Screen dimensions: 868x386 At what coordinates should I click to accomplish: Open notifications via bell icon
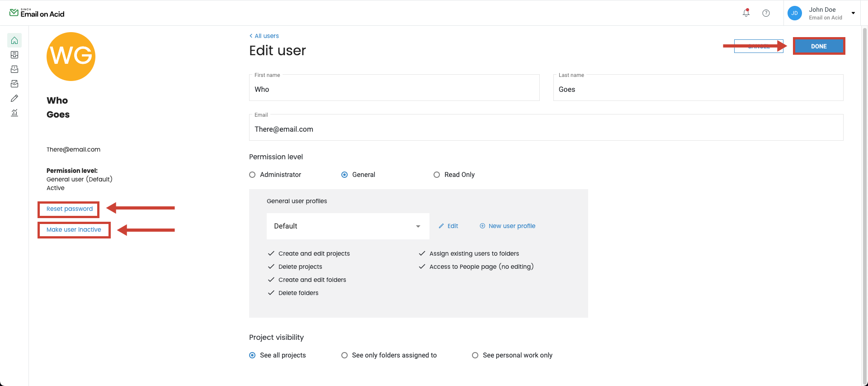pos(745,13)
